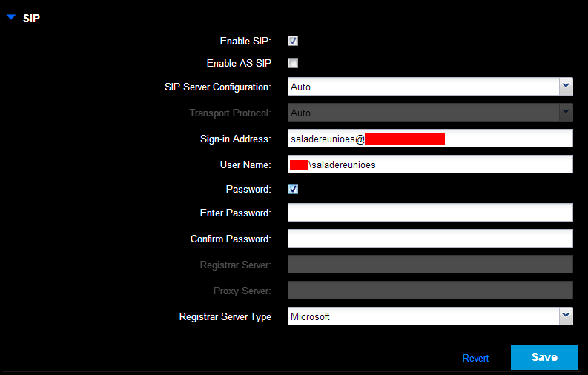
Task: Click the Transport Protocol label
Action: point(231,113)
